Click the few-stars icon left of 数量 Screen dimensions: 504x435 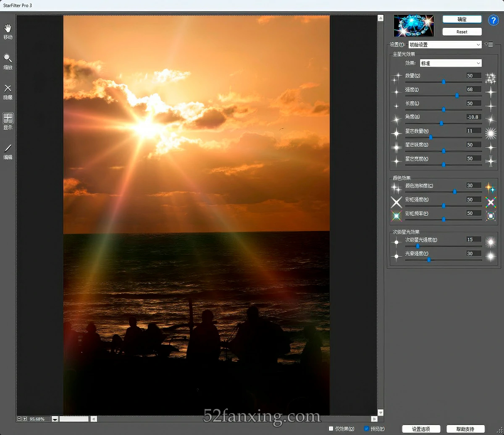tap(396, 78)
